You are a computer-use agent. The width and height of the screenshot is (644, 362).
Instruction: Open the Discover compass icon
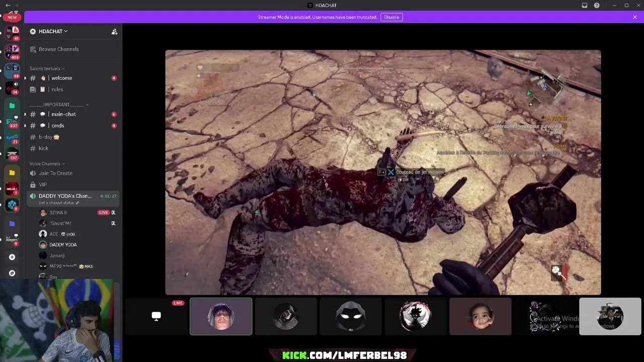coord(12,273)
